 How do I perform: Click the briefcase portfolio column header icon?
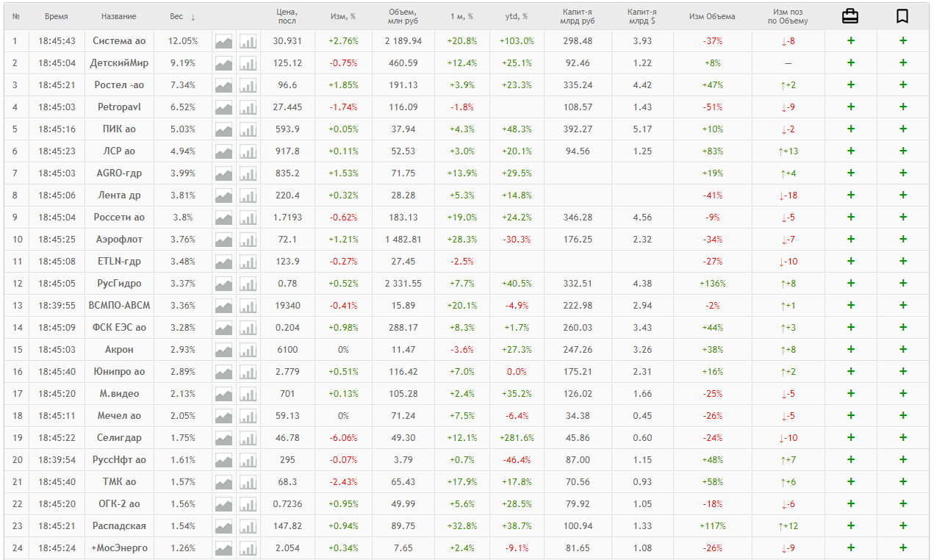point(850,16)
